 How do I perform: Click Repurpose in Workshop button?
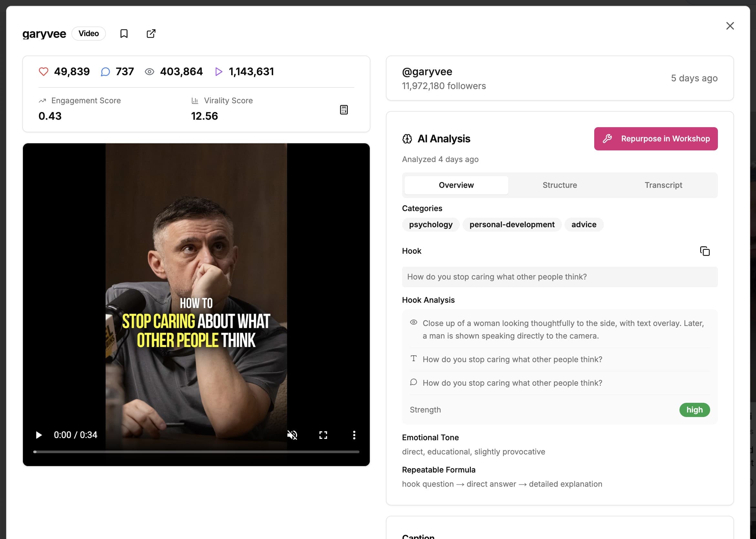(656, 139)
